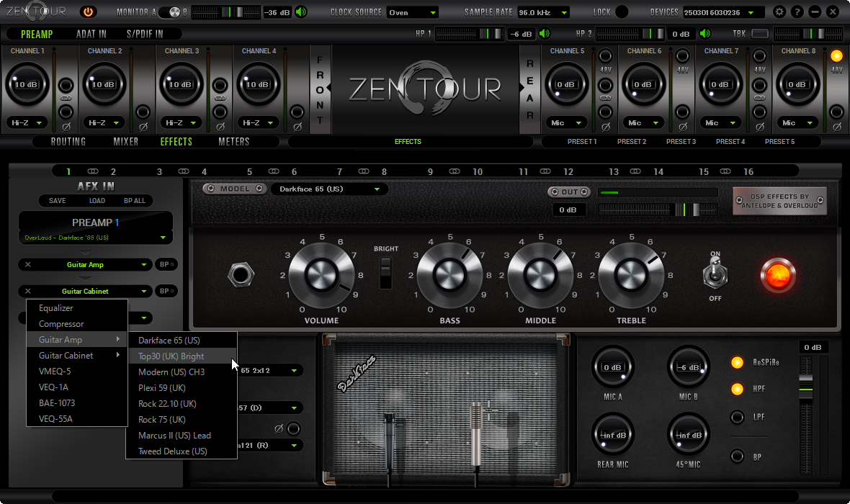Image resolution: width=850 pixels, height=504 pixels.
Task: Flip the amp ON/OFF toggle switch
Action: point(715,274)
